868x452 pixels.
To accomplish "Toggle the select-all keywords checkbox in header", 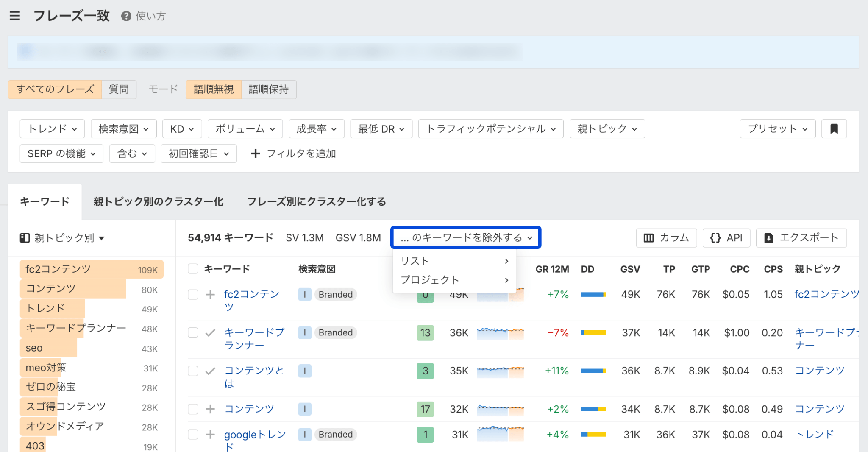I will (x=193, y=269).
